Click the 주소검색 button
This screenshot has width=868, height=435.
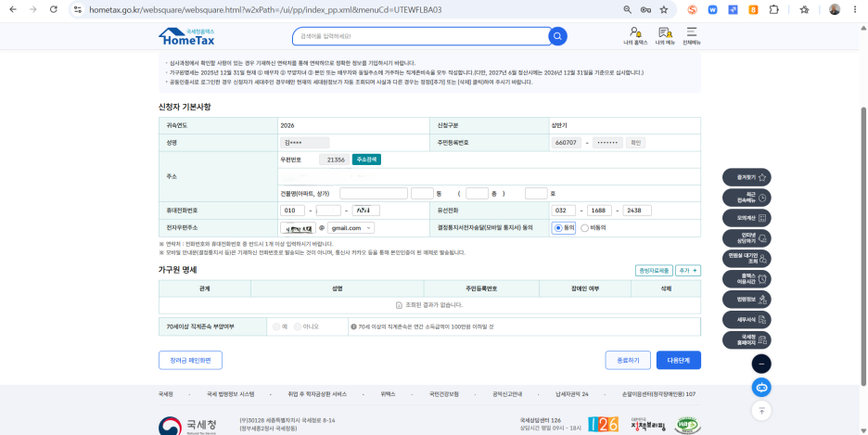[366, 160]
